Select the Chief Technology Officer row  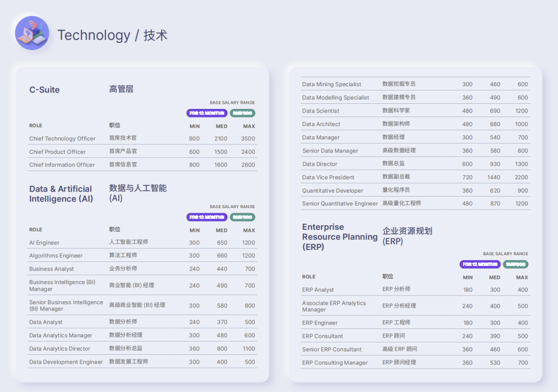[x=63, y=138]
